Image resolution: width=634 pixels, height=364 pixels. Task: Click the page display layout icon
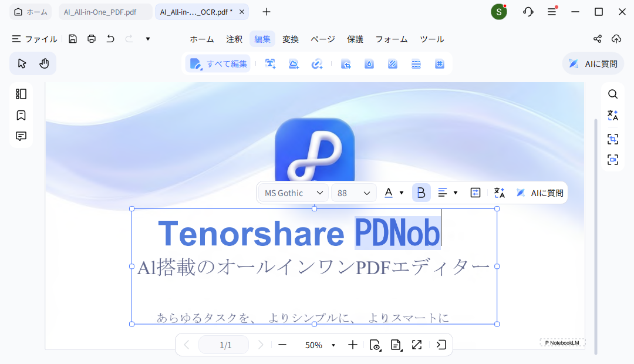(396, 345)
